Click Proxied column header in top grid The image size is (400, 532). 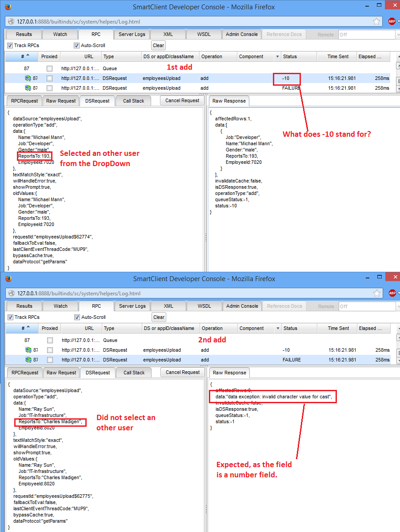(49, 57)
